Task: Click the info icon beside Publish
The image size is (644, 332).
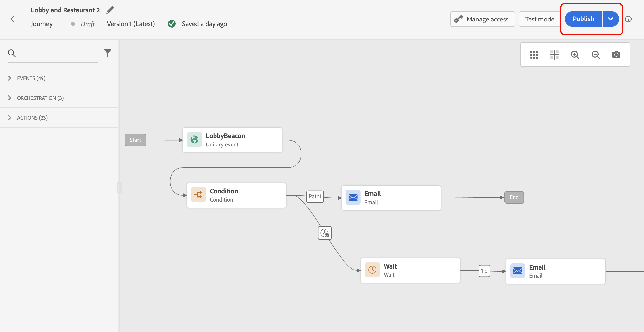Action: tap(628, 19)
